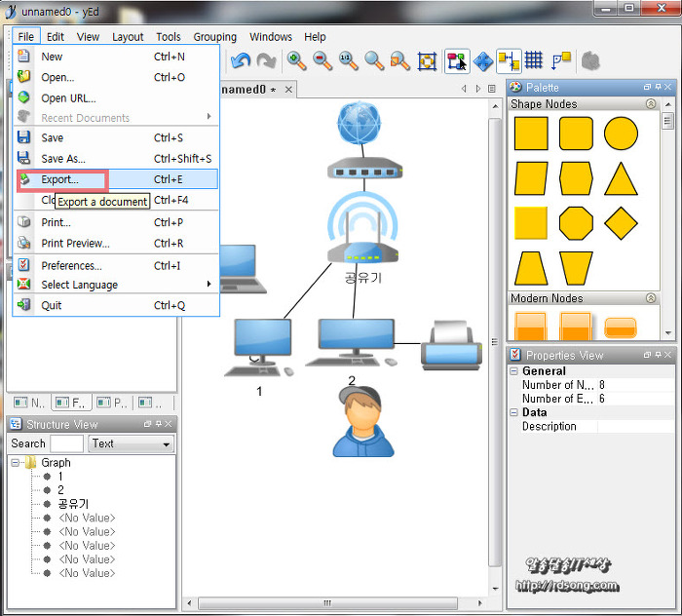Toggle the grid display toolbar button
Image resolution: width=682 pixels, height=616 pixels.
tap(534, 61)
